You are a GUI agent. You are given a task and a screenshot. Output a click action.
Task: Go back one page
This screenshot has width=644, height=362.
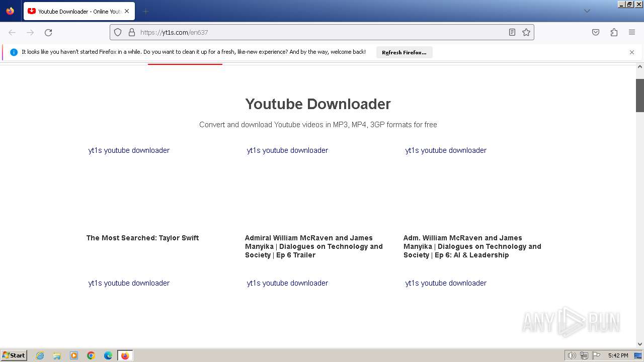[x=12, y=32]
